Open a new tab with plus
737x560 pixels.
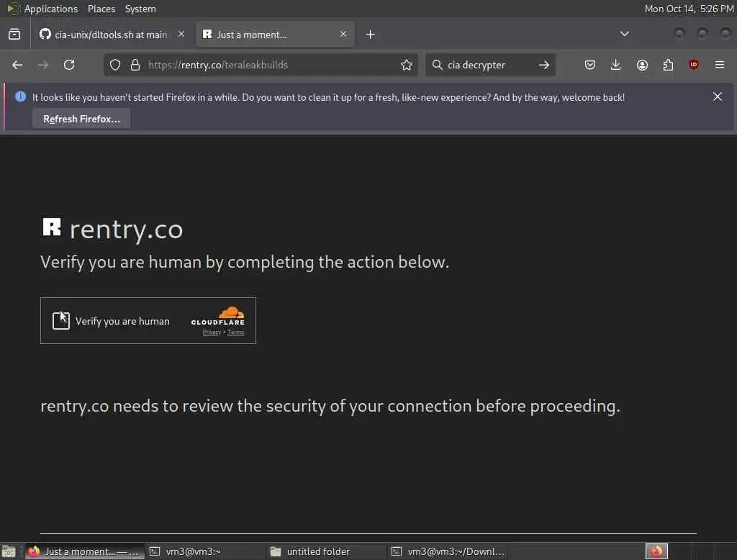tap(371, 35)
